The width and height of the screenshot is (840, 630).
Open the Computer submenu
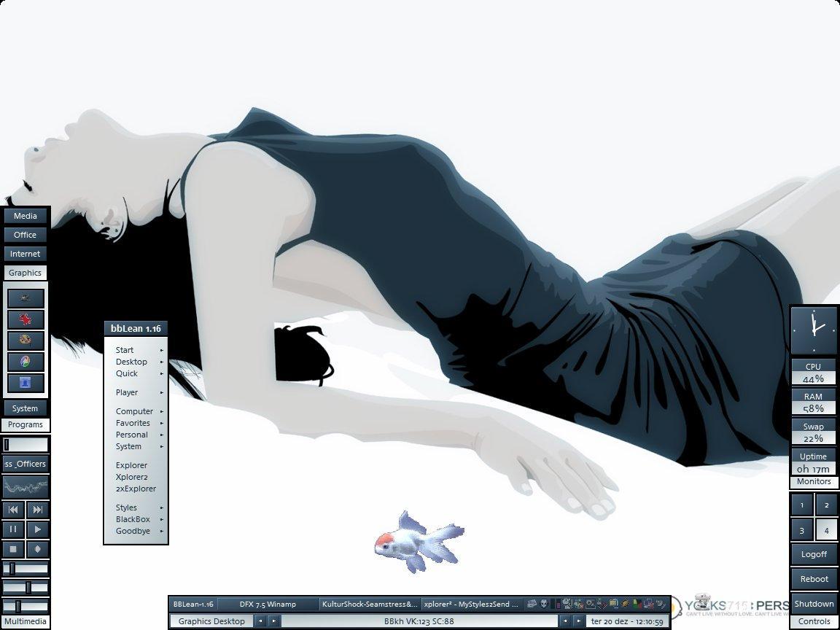[x=136, y=411]
